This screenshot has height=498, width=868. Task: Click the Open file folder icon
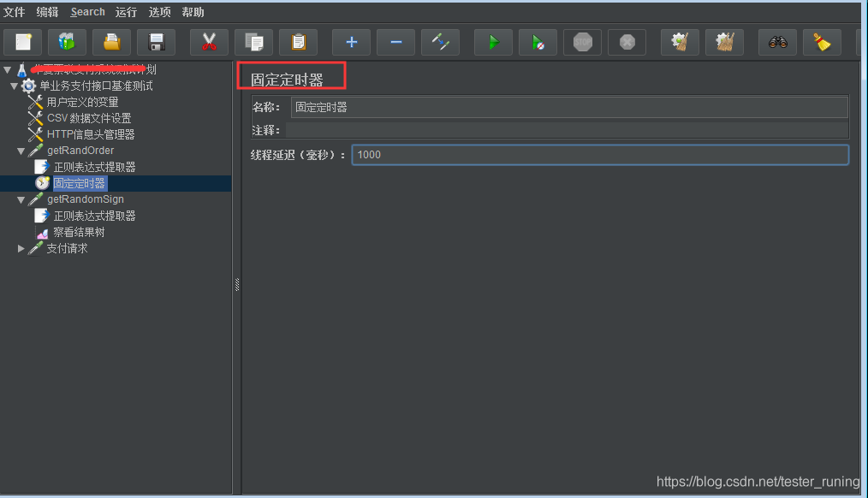pyautogui.click(x=112, y=42)
